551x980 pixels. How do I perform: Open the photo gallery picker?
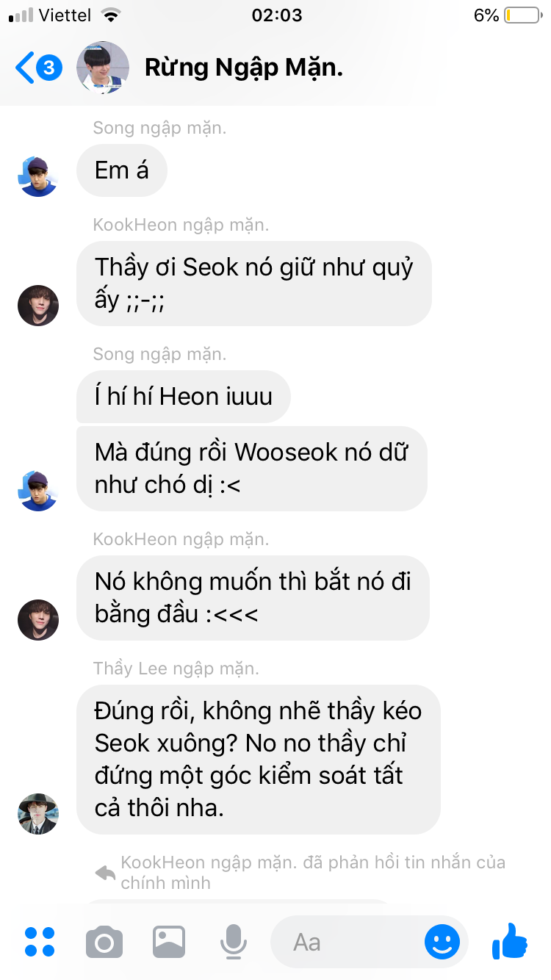tap(169, 942)
